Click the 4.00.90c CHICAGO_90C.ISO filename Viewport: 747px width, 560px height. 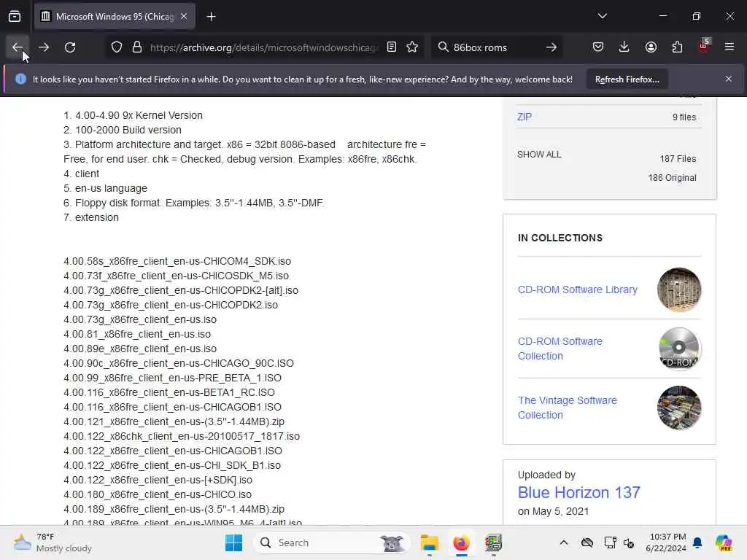pyautogui.click(x=179, y=363)
